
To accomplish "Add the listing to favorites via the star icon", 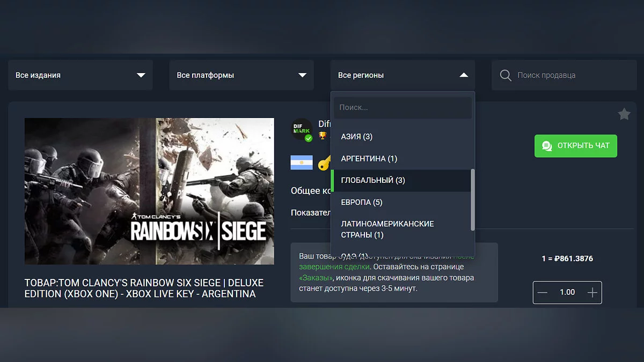I will point(624,114).
